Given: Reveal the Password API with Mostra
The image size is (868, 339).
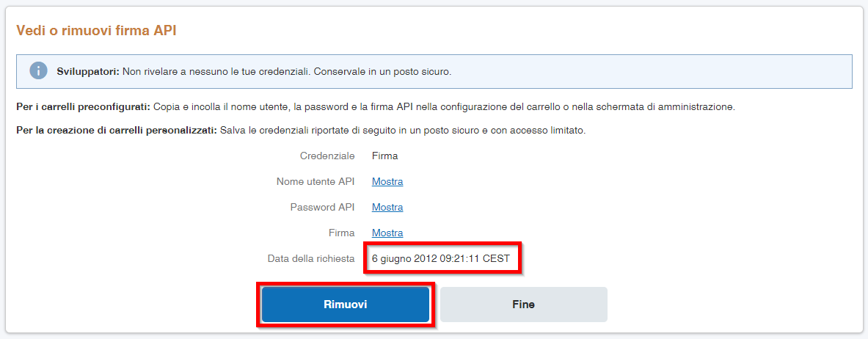Looking at the screenshot, I should coord(387,207).
